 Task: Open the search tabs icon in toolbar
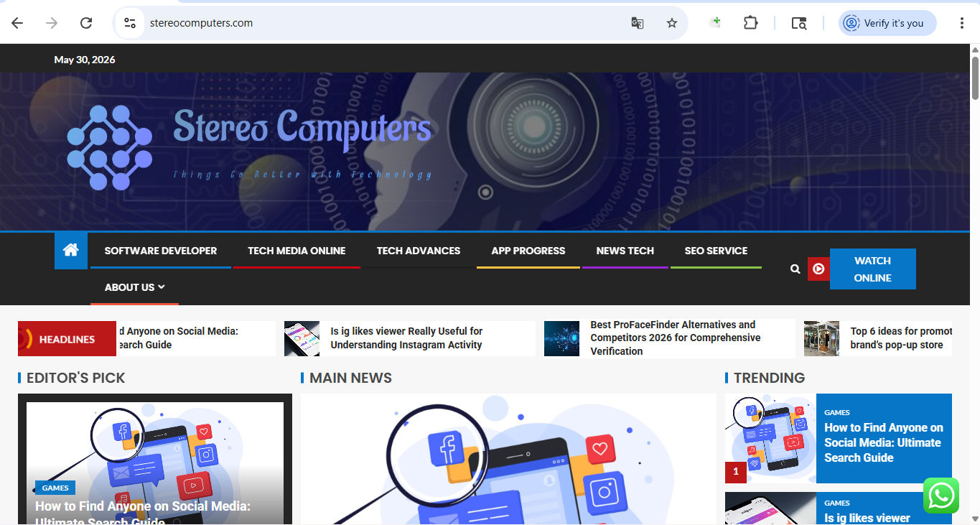coord(799,23)
